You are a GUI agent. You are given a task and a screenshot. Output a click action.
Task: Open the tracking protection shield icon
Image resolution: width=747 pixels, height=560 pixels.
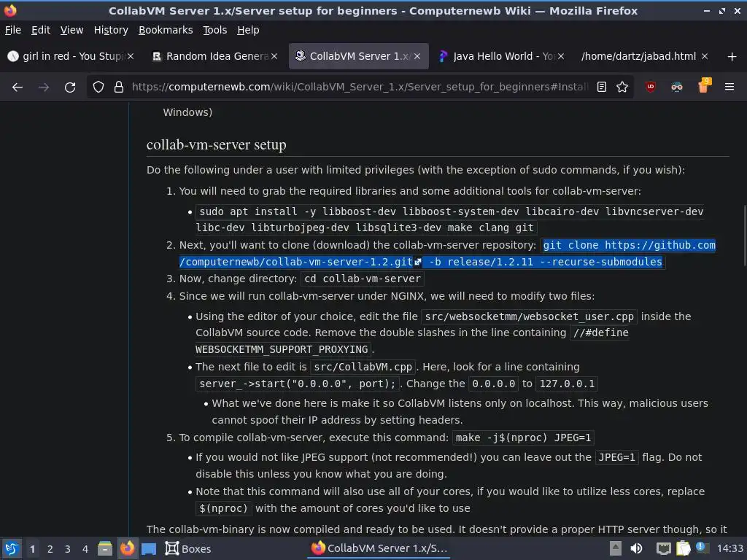click(98, 87)
